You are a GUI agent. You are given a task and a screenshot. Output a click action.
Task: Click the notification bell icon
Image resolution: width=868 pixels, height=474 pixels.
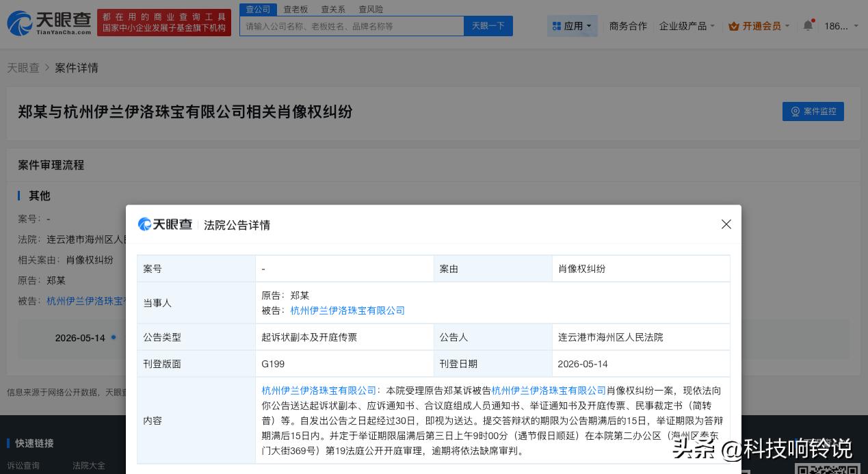coord(808,26)
